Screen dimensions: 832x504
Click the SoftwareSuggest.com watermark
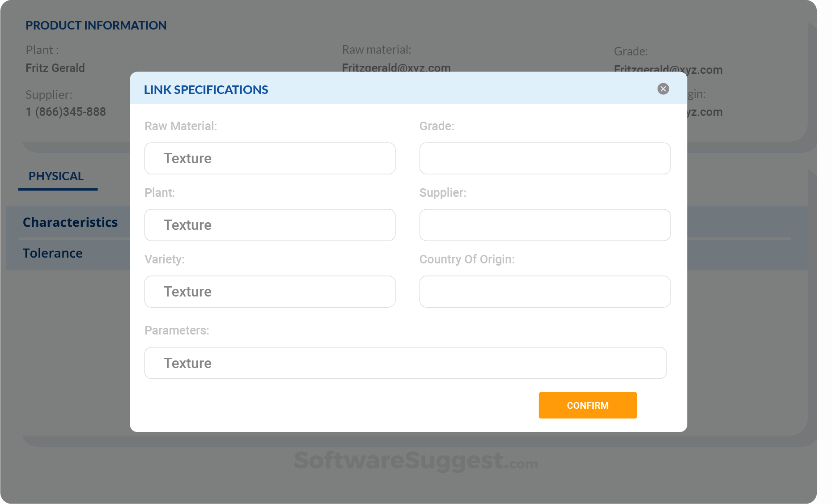[x=416, y=461]
